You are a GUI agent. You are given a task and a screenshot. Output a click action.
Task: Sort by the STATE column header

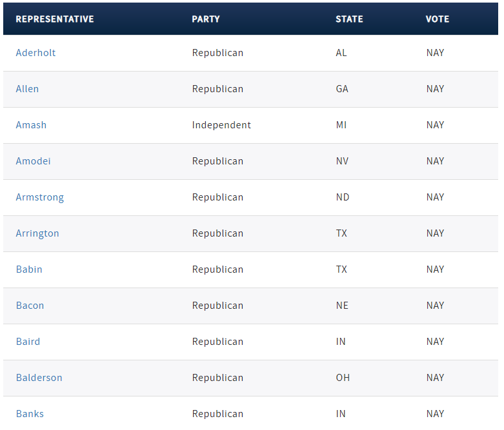(349, 19)
